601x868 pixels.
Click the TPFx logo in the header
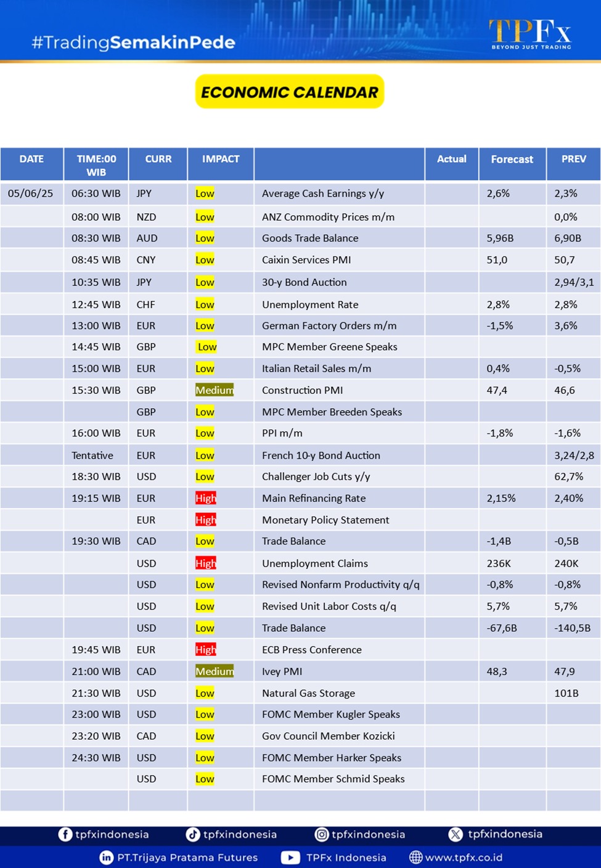530,33
